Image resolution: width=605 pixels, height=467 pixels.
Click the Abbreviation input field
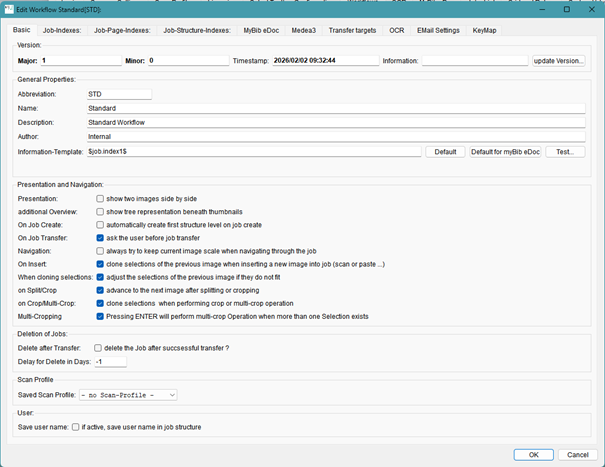coord(118,94)
